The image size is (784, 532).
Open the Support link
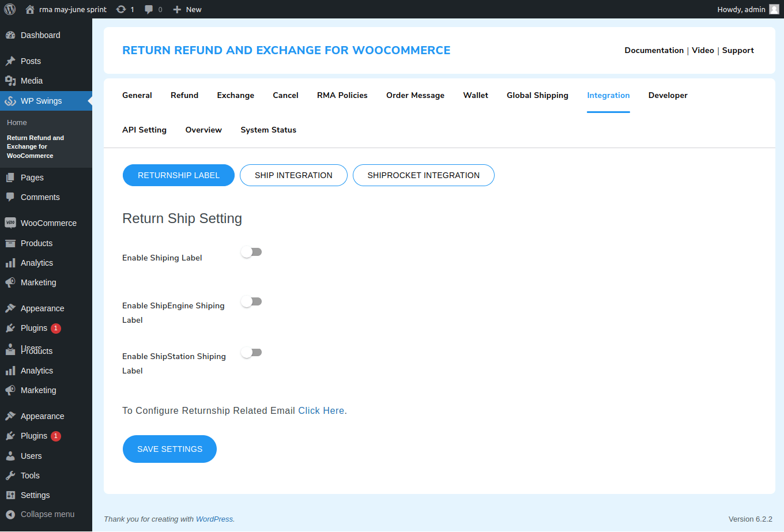(738, 50)
